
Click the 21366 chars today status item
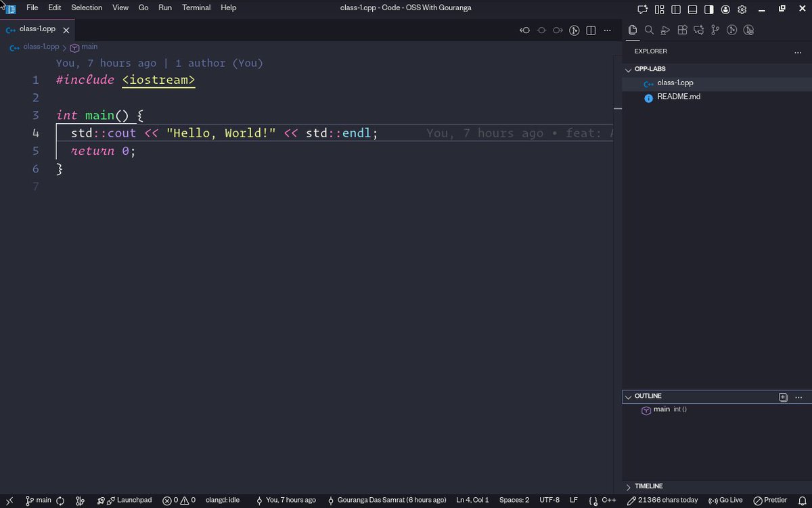[662, 501]
